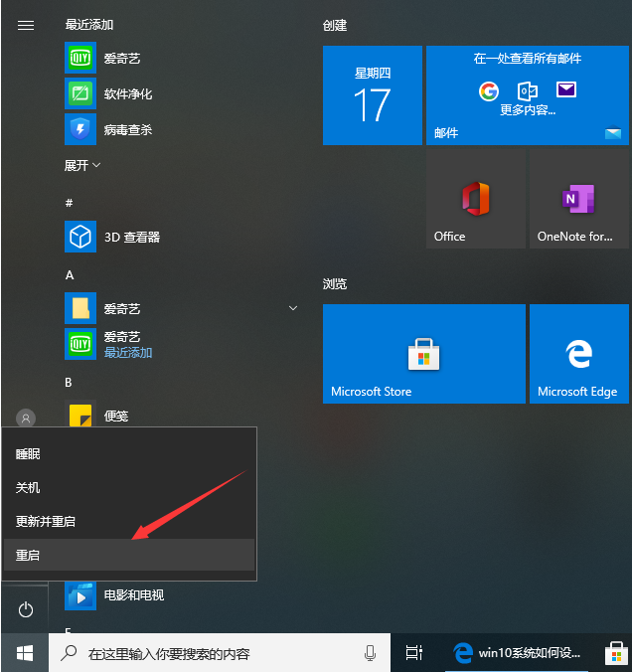Viewport: 632px width, 672px height.
Task: Expand the 爱奇艺 folder chevron
Action: [x=292, y=309]
